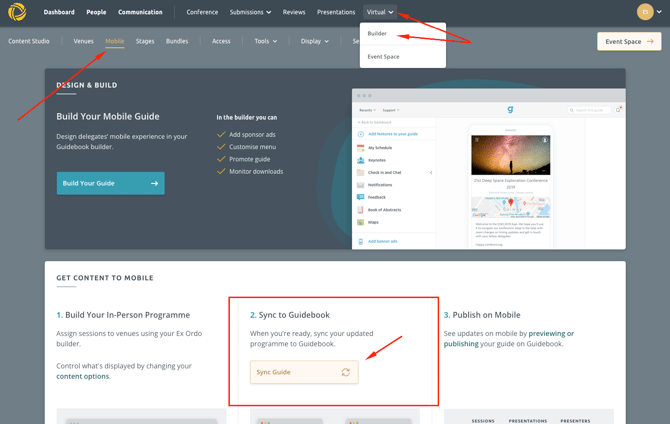
Task: Click the Keynotes icon in preview
Action: pos(361,160)
